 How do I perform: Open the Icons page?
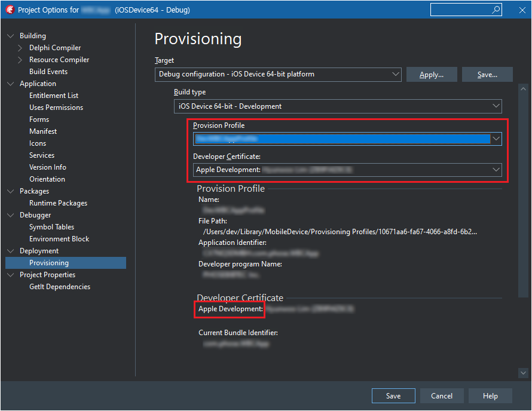[37, 143]
